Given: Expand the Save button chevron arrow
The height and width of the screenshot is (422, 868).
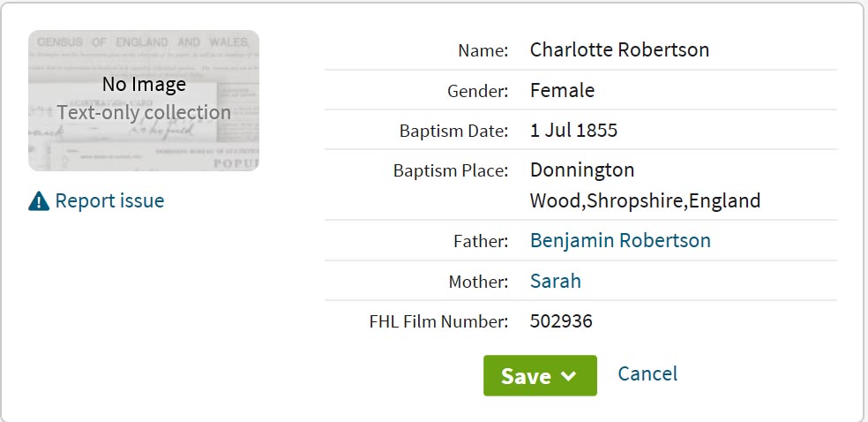Looking at the screenshot, I should (x=568, y=376).
